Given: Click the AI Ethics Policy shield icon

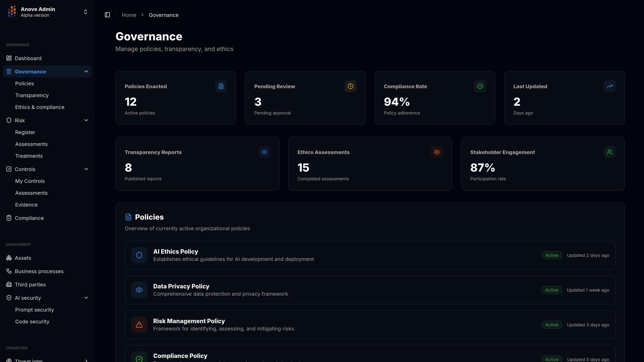Looking at the screenshot, I should pyautogui.click(x=139, y=255).
